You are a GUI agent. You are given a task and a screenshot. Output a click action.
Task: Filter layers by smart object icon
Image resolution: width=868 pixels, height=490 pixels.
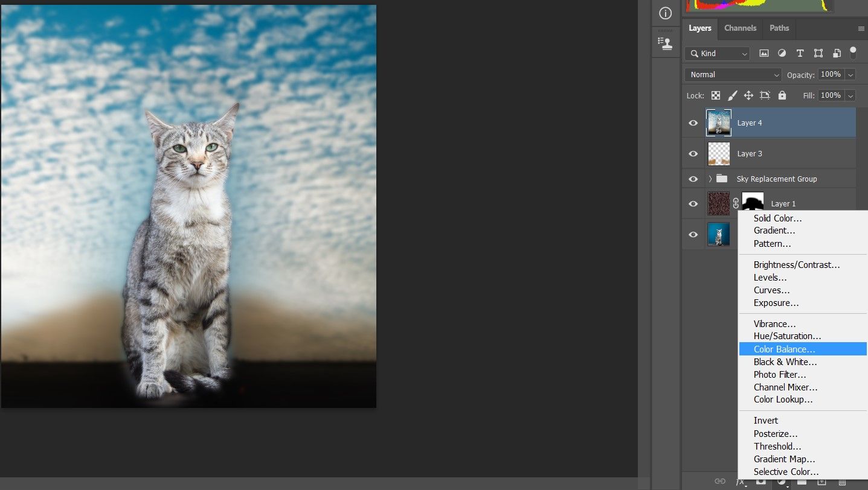(837, 53)
